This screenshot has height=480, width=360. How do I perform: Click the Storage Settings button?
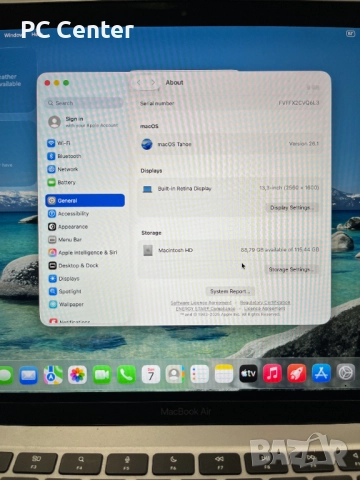(291, 269)
